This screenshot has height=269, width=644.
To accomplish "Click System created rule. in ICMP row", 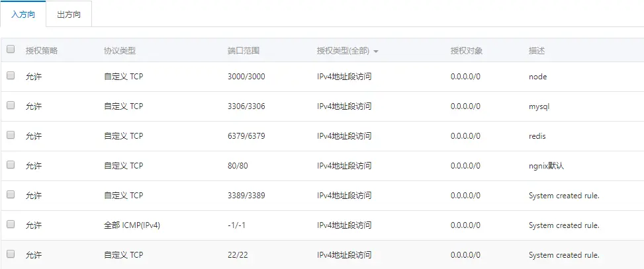I will pos(564,225).
